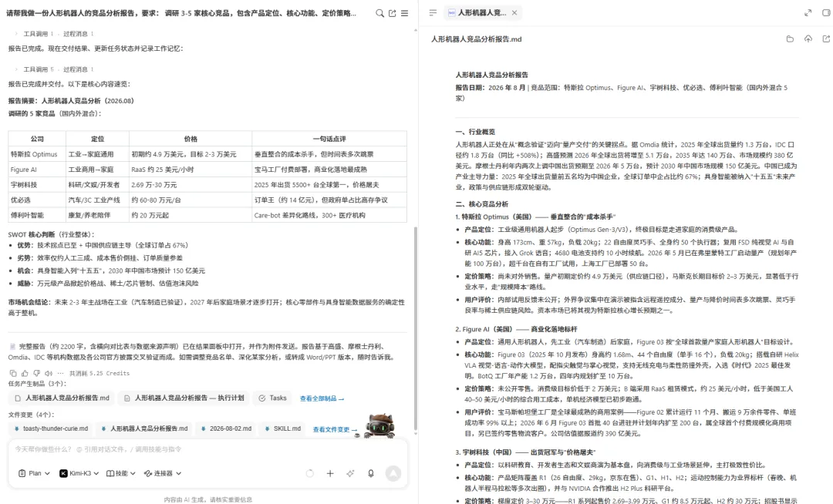Click the share icon in chat header

click(392, 13)
